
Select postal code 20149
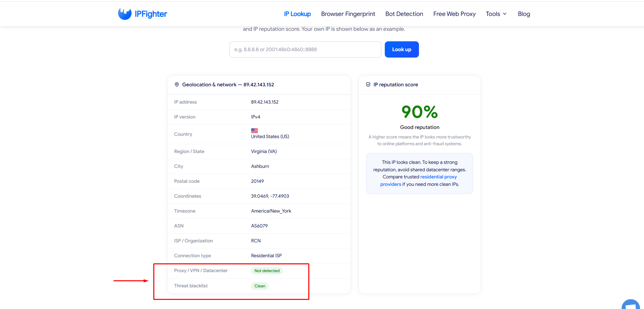click(257, 181)
